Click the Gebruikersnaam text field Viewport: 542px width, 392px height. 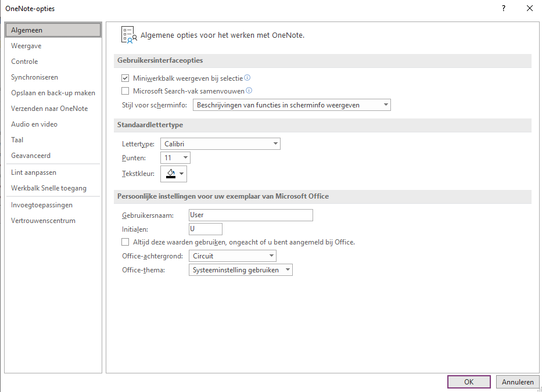(250, 215)
